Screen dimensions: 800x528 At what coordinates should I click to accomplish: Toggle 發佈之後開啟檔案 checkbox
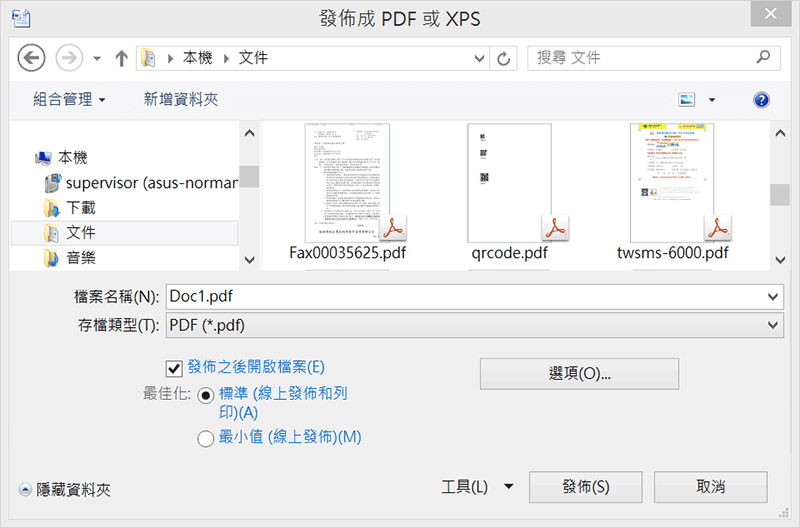[x=174, y=368]
